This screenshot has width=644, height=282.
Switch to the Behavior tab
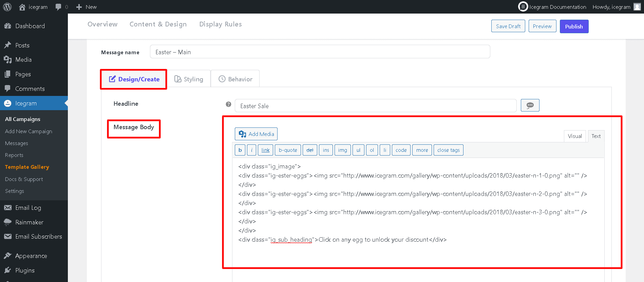pyautogui.click(x=235, y=79)
